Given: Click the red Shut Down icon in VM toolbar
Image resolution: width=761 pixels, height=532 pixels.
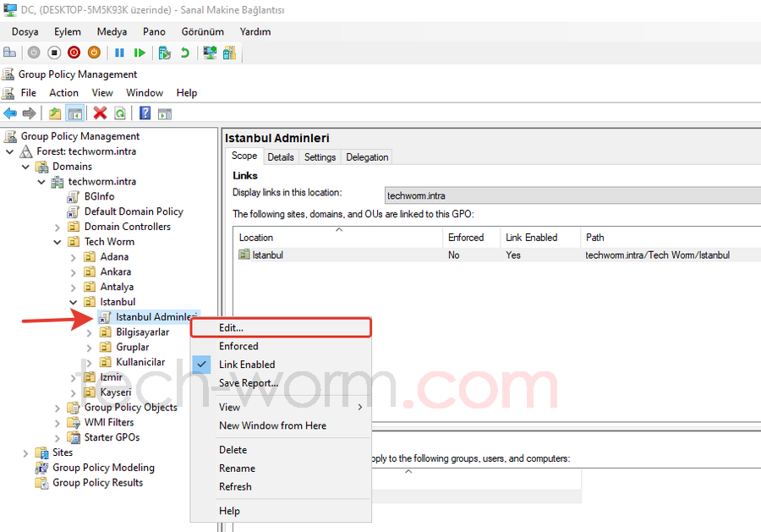Looking at the screenshot, I should pos(74,52).
